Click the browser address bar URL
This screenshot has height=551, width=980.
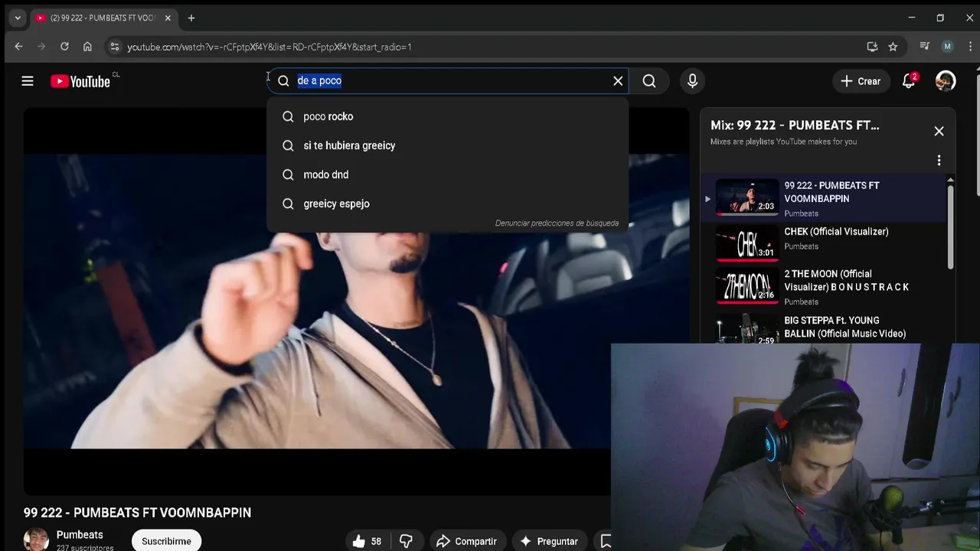click(269, 47)
